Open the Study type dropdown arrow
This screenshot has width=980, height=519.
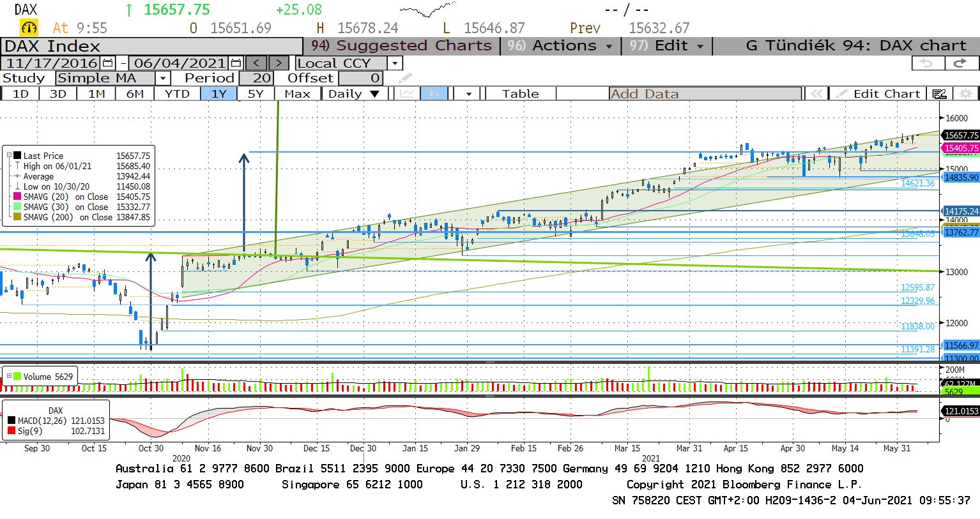[163, 79]
